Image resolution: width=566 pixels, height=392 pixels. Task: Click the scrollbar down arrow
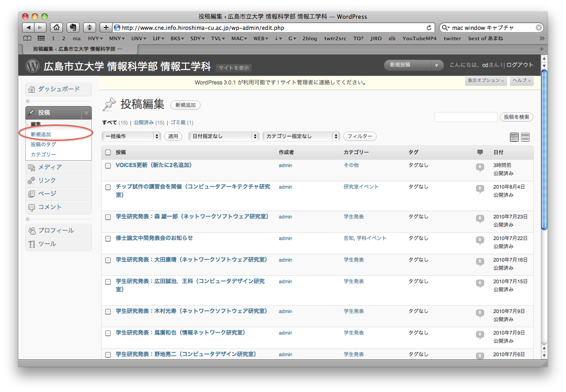tap(544, 355)
